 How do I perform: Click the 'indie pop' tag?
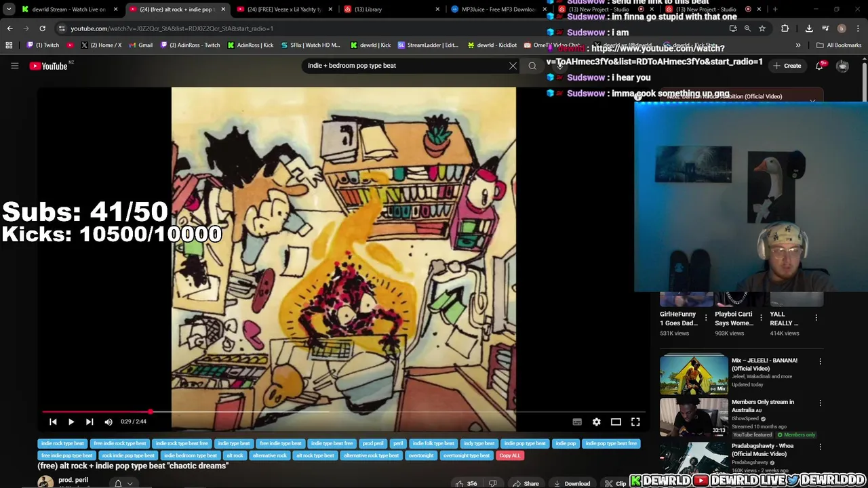(x=566, y=443)
